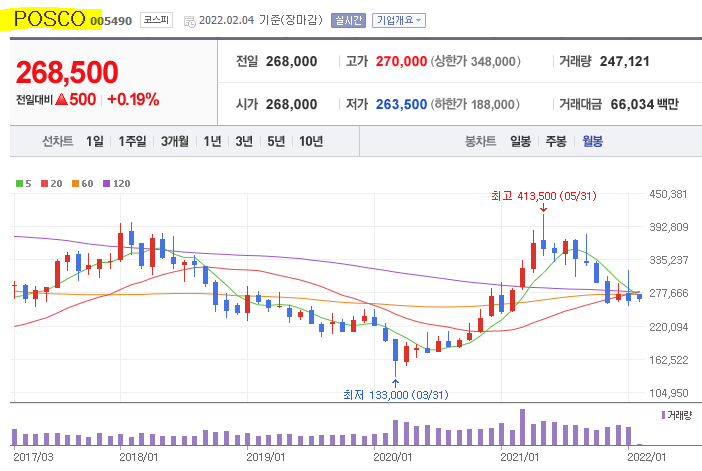Image resolution: width=702 pixels, height=471 pixels.
Task: Show the 3년 line chart
Action: click(244, 141)
